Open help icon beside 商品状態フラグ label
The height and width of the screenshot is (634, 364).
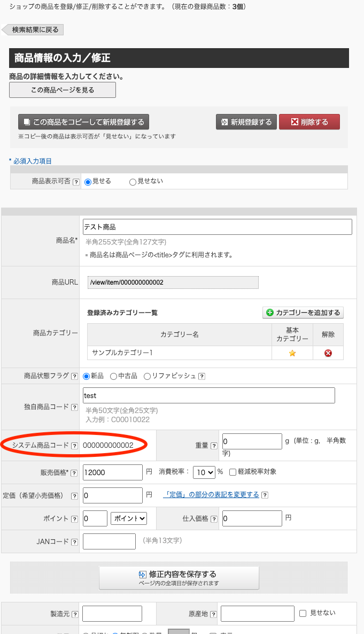pyautogui.click(x=74, y=377)
